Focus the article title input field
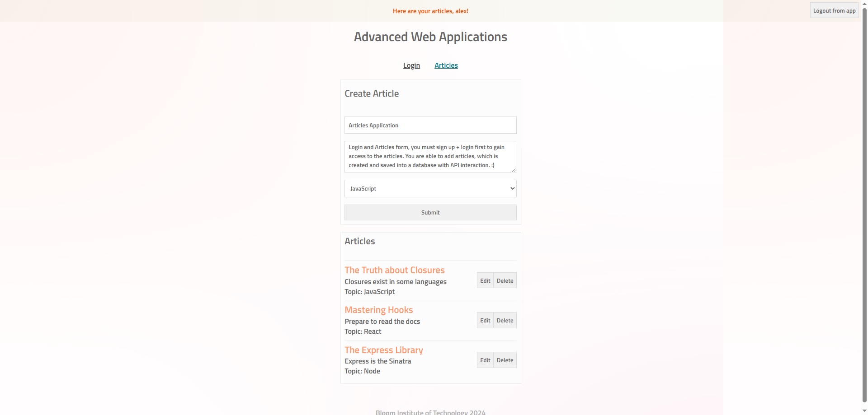Viewport: 868px width, 415px height. click(430, 125)
